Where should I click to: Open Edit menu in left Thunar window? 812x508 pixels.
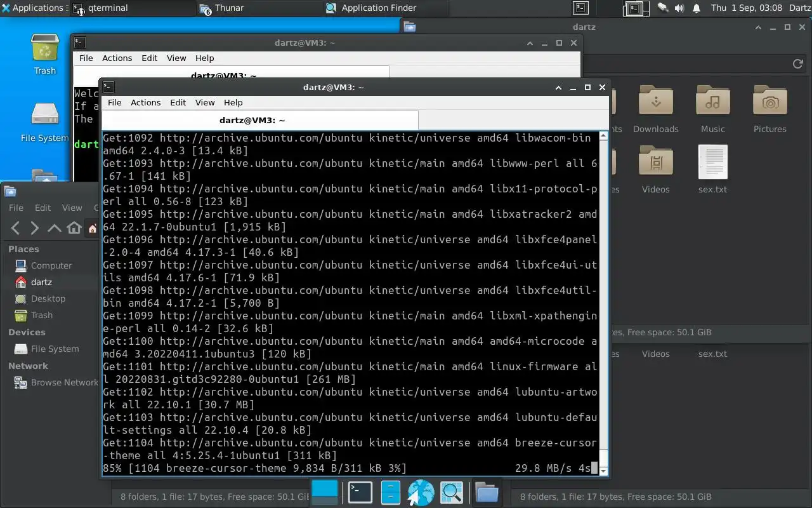point(43,208)
